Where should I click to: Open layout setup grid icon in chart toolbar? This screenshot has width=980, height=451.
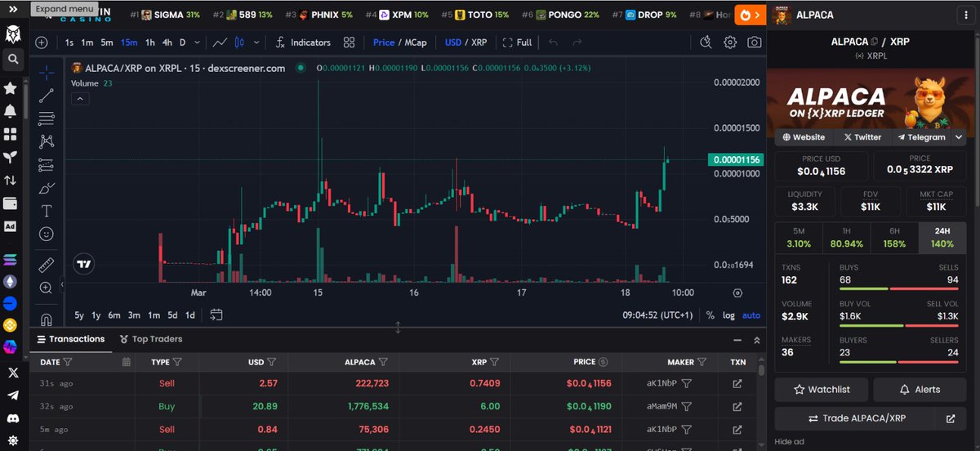coord(350,42)
